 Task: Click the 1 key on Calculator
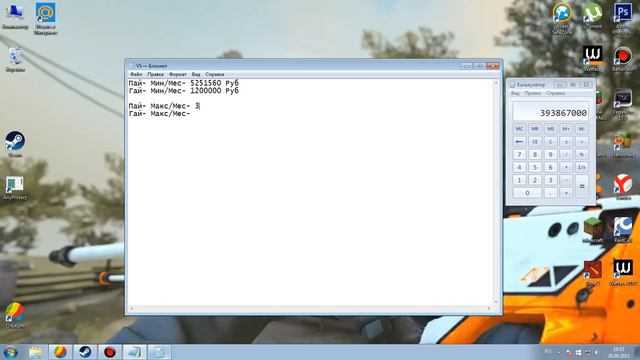[519, 180]
